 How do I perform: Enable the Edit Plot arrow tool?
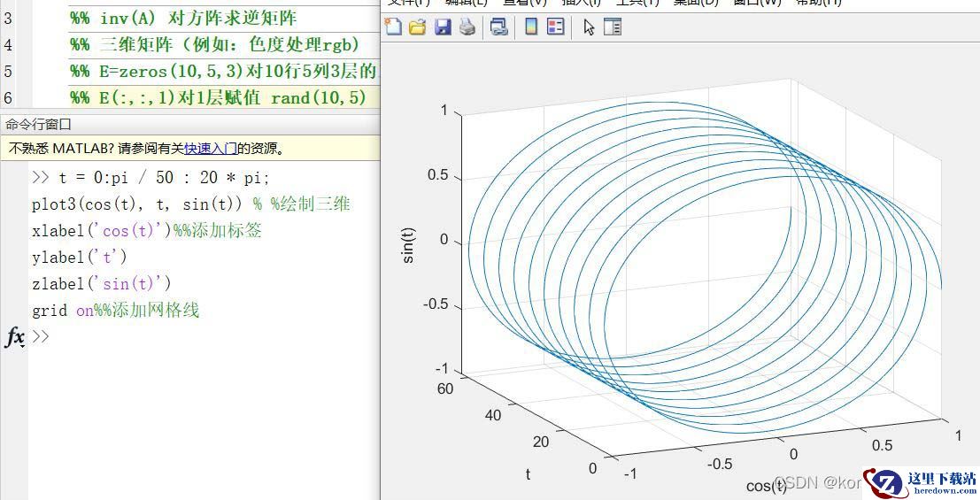(x=589, y=27)
